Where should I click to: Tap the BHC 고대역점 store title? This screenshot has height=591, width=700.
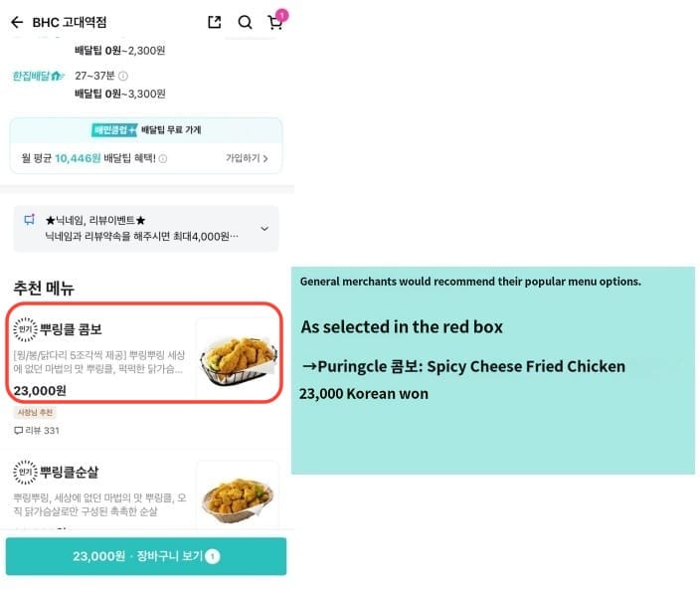point(70,22)
